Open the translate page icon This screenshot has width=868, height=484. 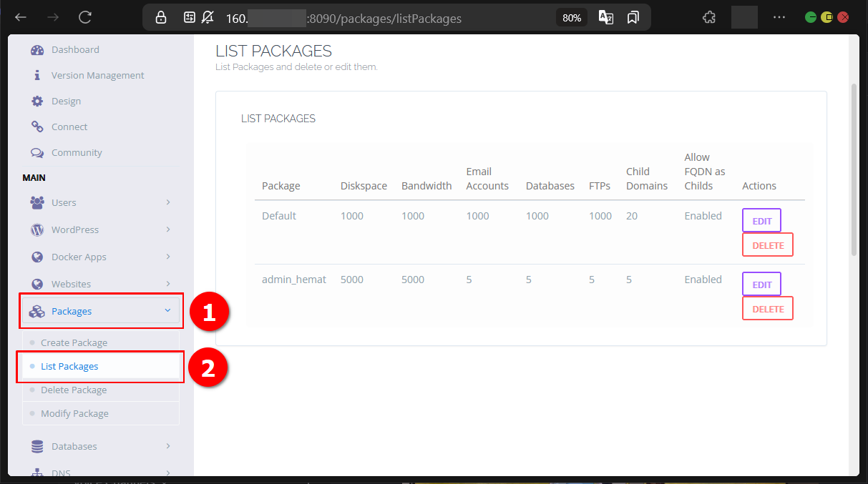click(606, 18)
